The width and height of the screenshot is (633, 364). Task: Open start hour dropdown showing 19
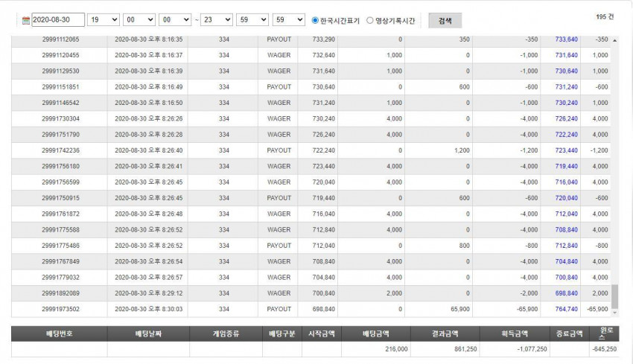click(x=104, y=20)
